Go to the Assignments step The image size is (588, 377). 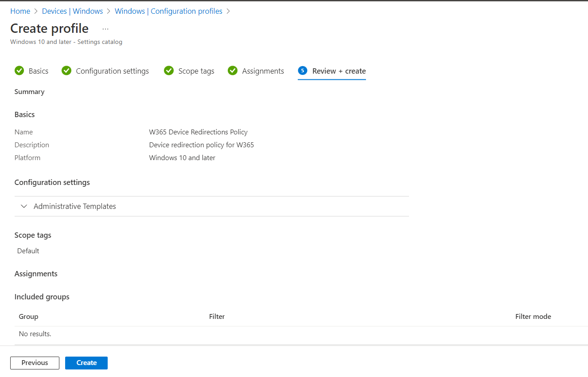tap(263, 71)
